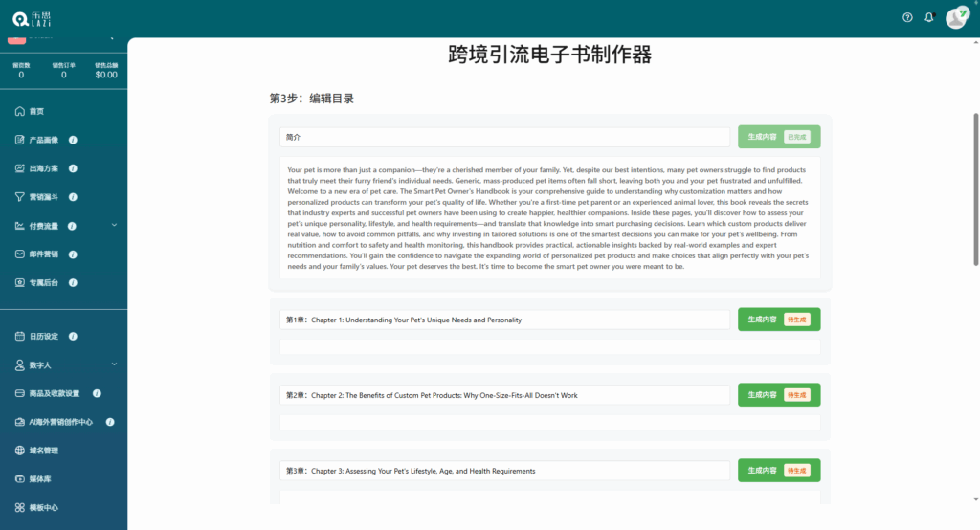Open the help question mark icon
Screen dimensions: 980x530
(x=907, y=17)
